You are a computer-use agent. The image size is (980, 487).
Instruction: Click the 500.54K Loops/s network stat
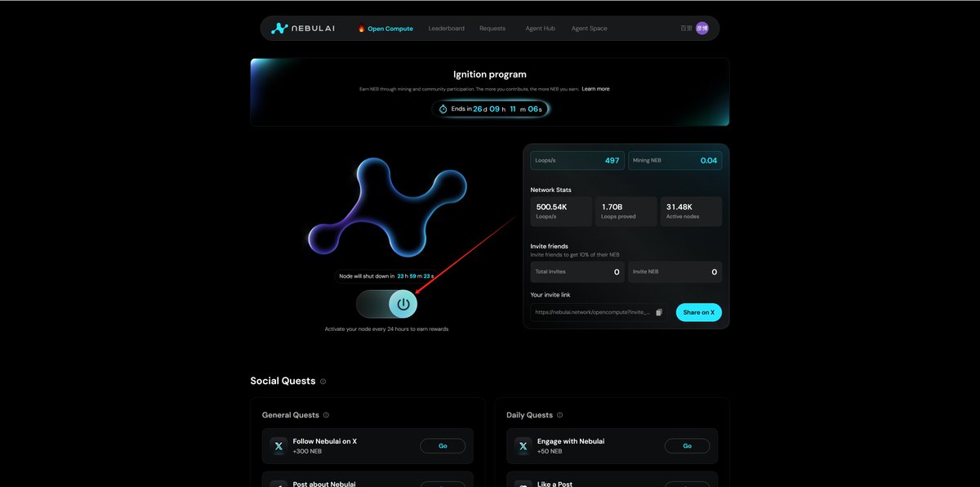(561, 212)
